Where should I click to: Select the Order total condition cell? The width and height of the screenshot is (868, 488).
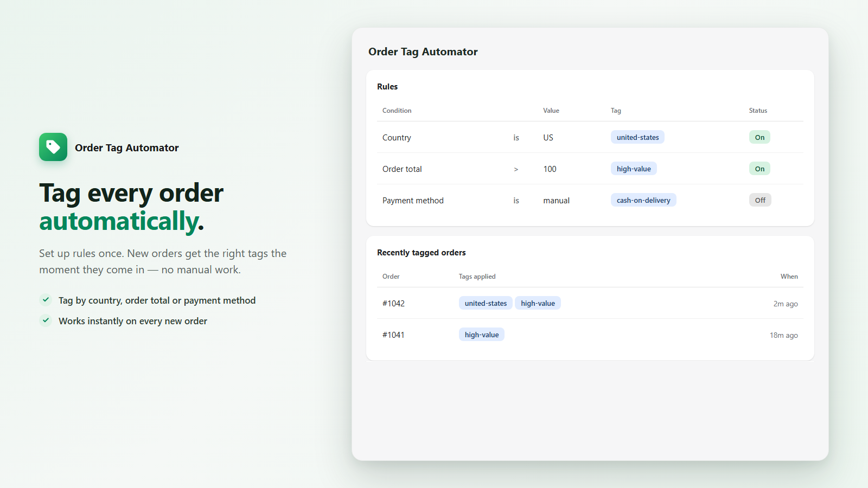point(402,169)
